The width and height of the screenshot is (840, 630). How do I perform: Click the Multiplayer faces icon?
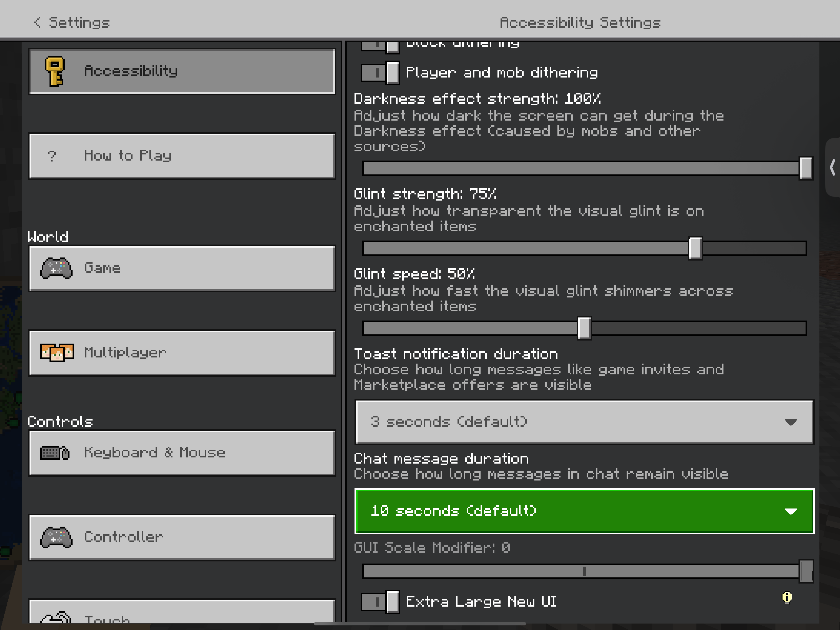pyautogui.click(x=57, y=353)
